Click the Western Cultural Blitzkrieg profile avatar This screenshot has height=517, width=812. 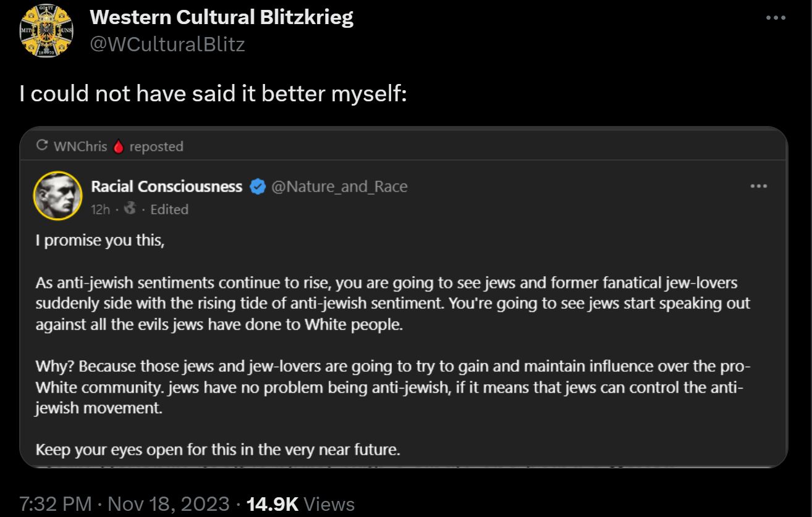[47, 32]
